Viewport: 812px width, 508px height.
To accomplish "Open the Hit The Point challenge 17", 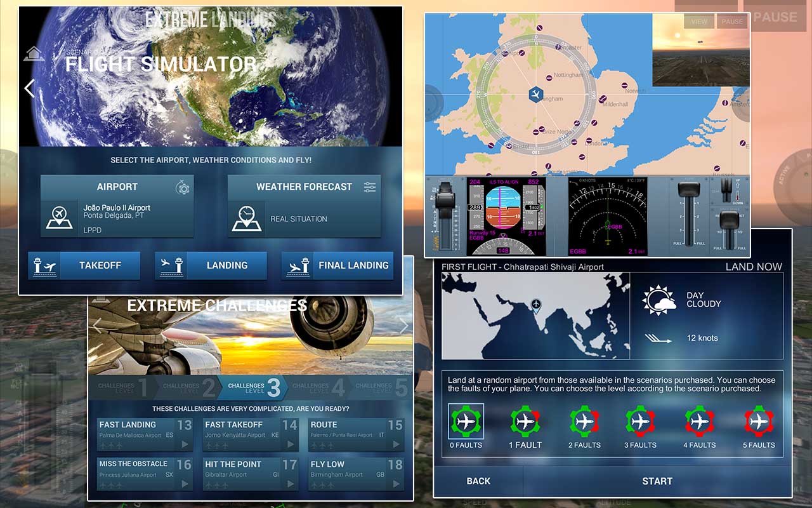I will click(251, 474).
